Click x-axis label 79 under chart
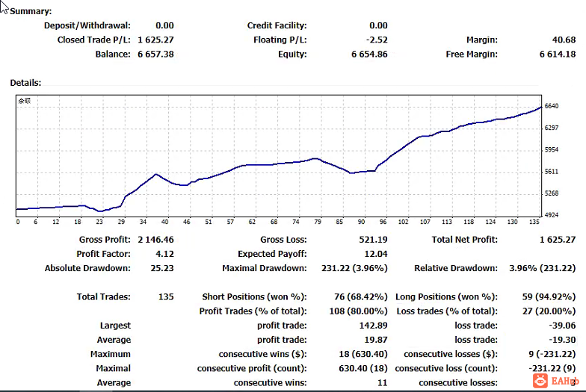The width and height of the screenshot is (586, 392). pos(317,222)
